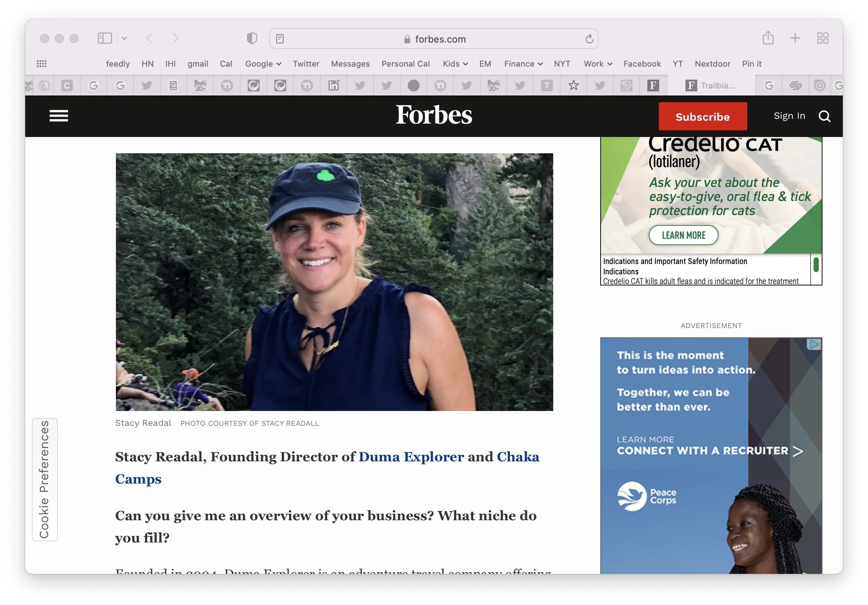Expand sidebar options chevron
The height and width of the screenshot is (605, 868).
(x=124, y=38)
